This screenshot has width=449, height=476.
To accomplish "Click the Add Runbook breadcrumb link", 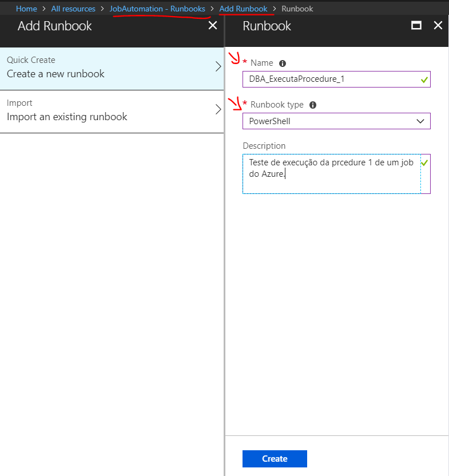I will pos(243,9).
